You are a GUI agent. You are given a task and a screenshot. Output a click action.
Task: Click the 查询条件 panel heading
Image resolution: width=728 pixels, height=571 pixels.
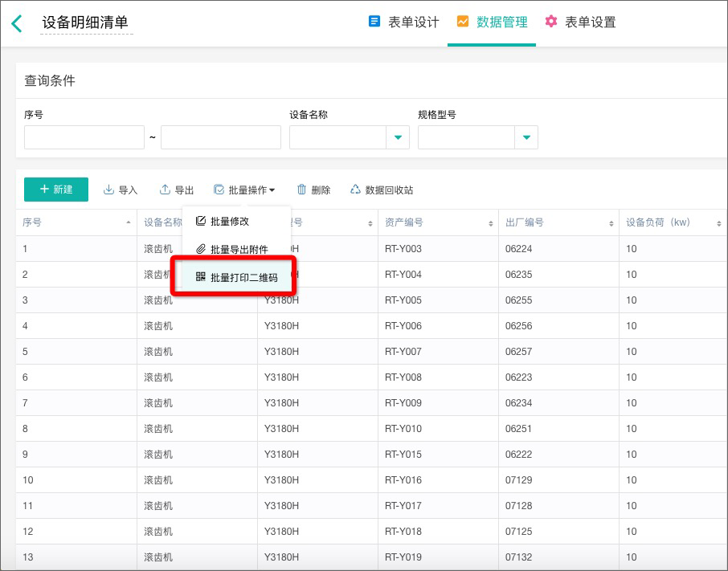pyautogui.click(x=50, y=80)
